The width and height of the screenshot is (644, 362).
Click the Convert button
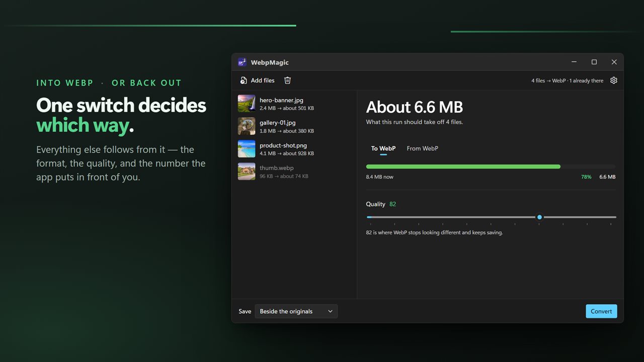pos(601,311)
